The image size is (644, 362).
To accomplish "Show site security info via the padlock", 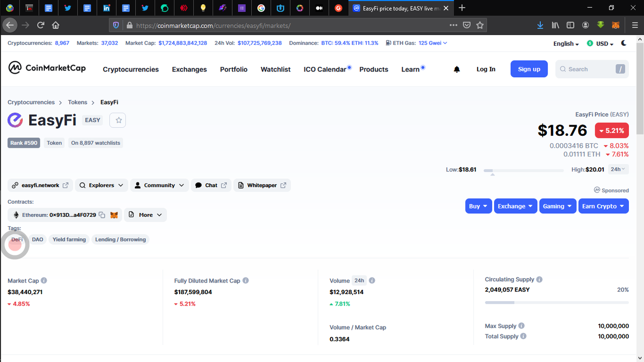I will (x=129, y=25).
